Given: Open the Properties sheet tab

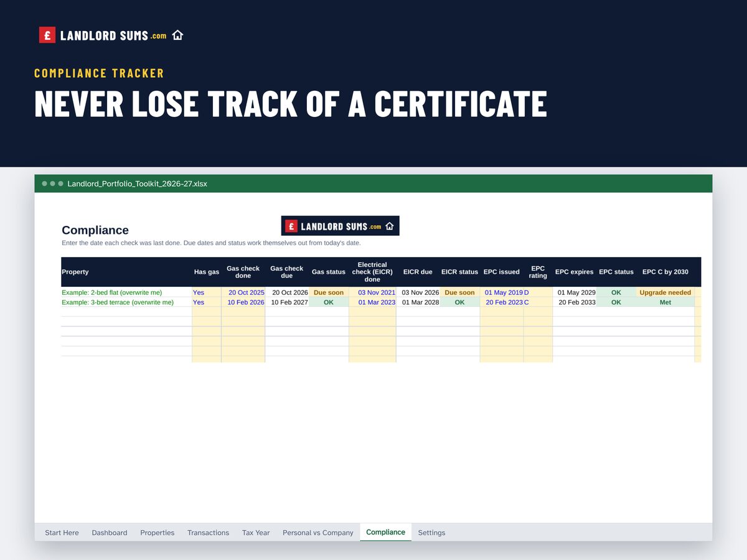Looking at the screenshot, I should [x=157, y=533].
